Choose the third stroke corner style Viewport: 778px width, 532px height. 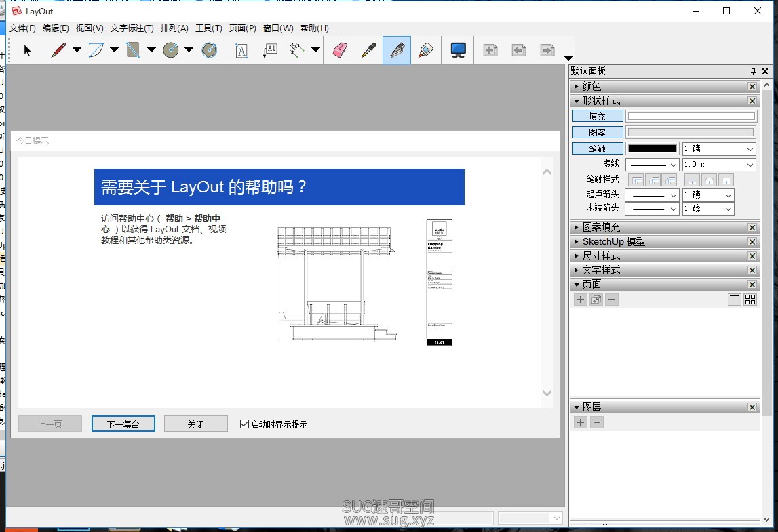(670, 180)
